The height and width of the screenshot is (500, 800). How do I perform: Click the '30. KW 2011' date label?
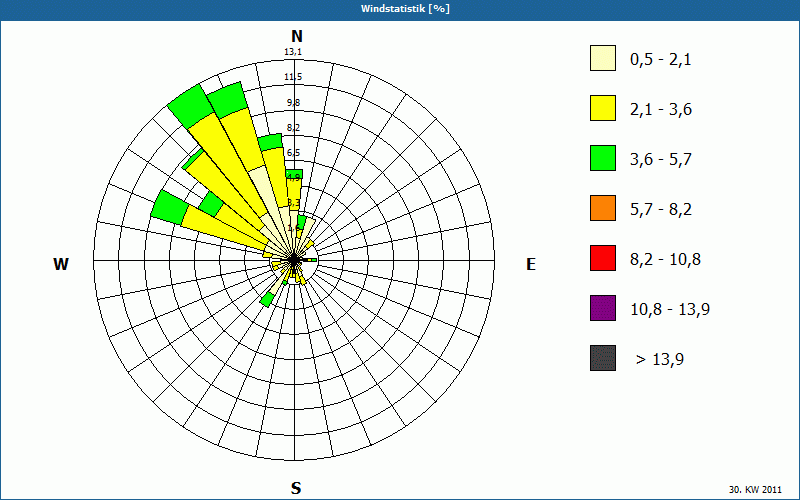click(755, 489)
